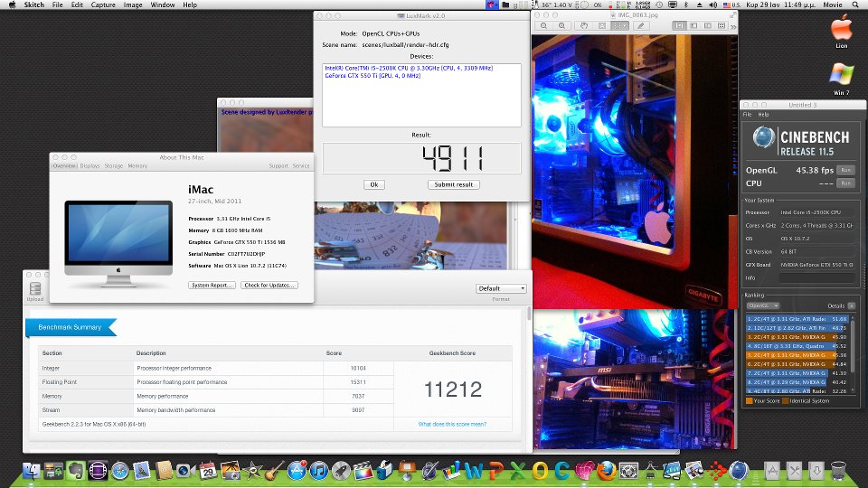Image resolution: width=868 pixels, height=488 pixels.
Task: Click Spotlight magnifier in menu bar
Action: [855, 5]
